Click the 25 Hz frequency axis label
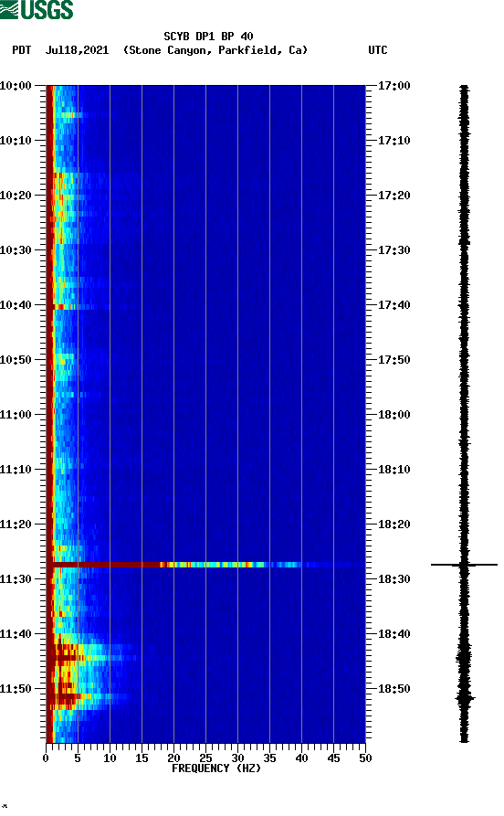This screenshot has width=504, height=816. click(205, 758)
